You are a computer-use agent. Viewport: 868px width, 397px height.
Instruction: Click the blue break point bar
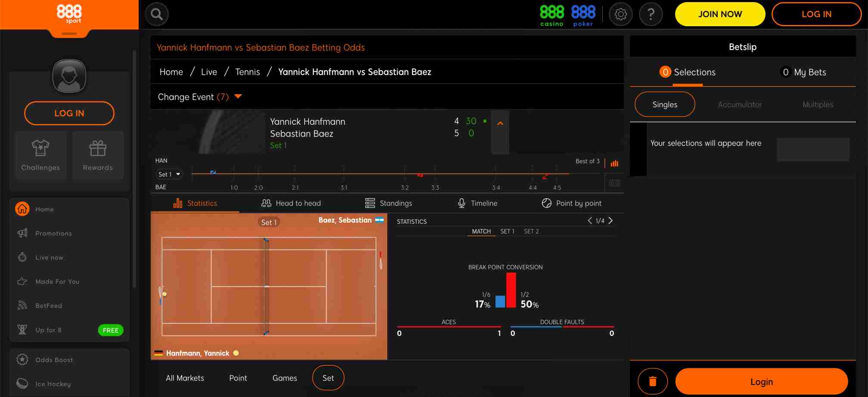tap(500, 301)
